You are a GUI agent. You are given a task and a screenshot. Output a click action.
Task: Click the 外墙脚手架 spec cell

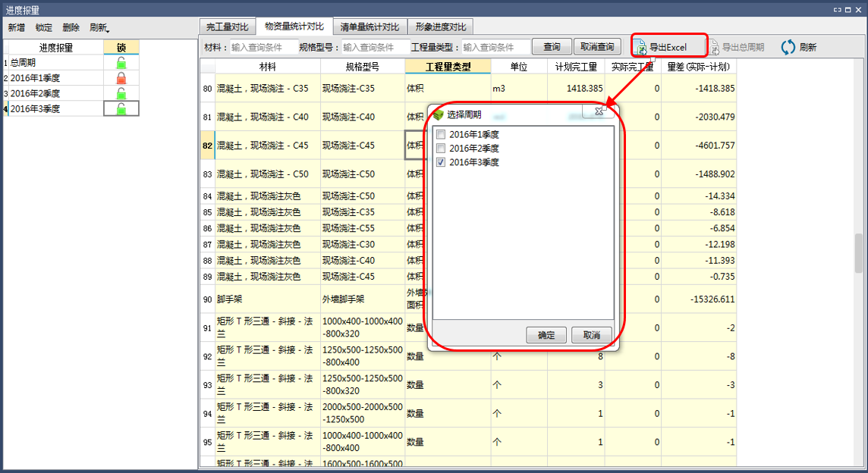coord(363,299)
